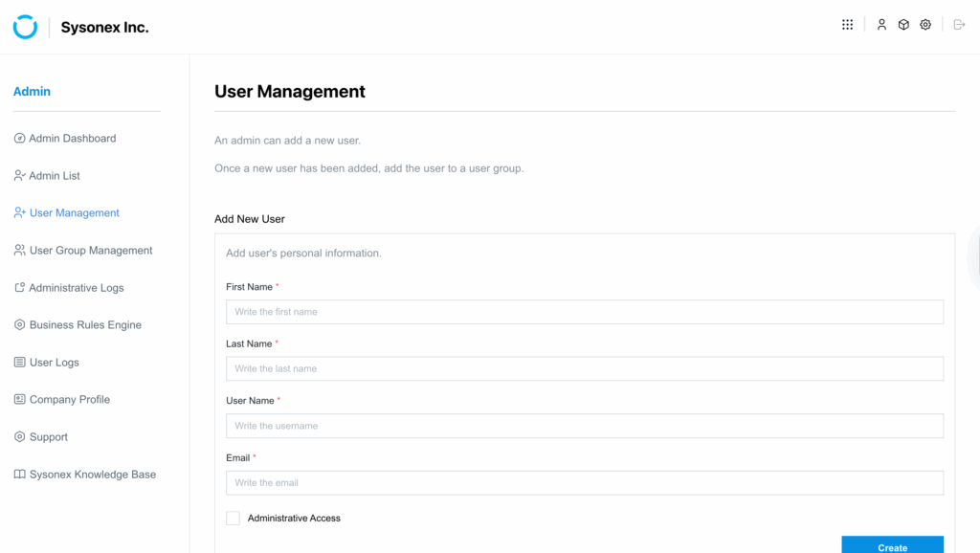
Task: Open the settings gear icon
Action: point(925,25)
